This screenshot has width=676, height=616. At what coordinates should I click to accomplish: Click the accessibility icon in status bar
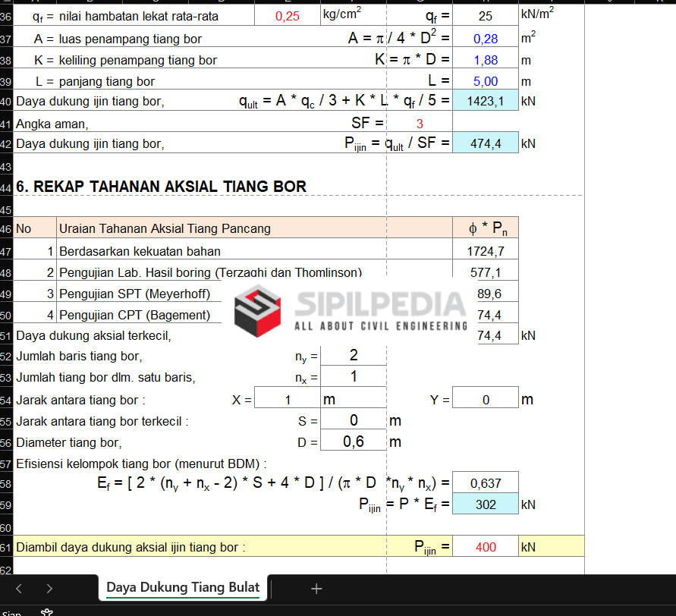(x=47, y=611)
